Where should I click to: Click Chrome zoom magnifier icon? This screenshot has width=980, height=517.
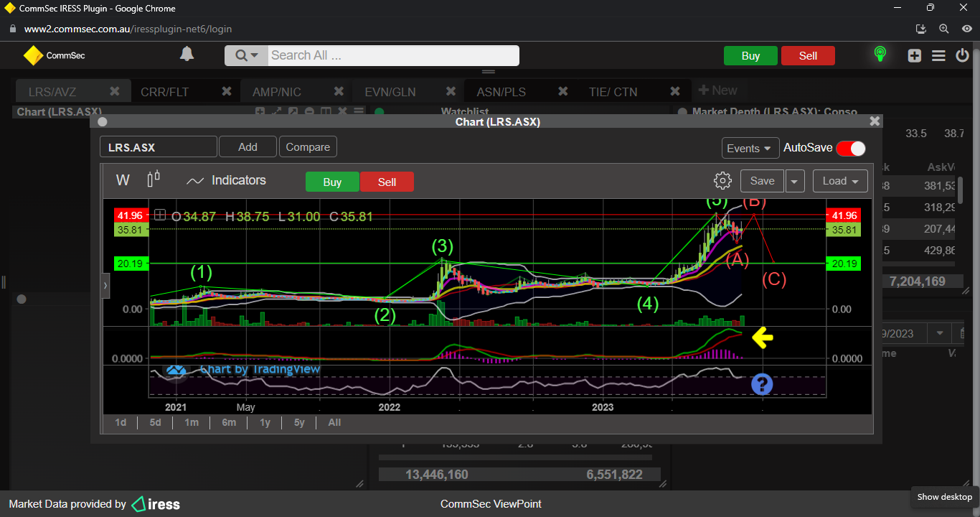944,29
